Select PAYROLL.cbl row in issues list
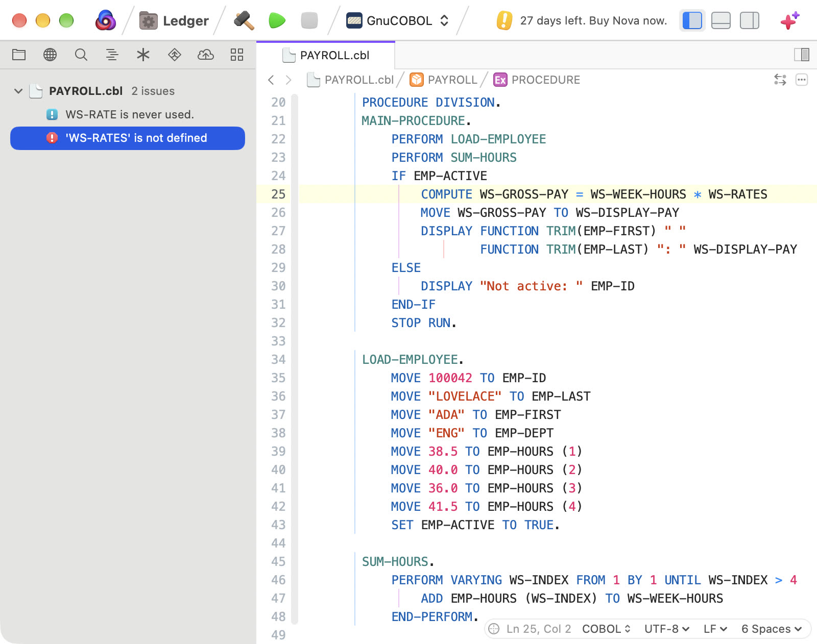 [128, 91]
